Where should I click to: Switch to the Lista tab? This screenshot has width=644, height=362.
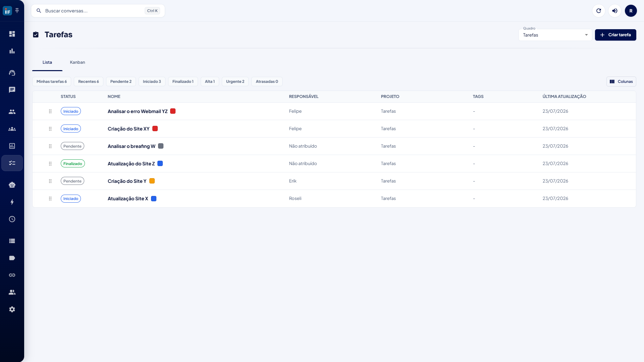[47, 62]
